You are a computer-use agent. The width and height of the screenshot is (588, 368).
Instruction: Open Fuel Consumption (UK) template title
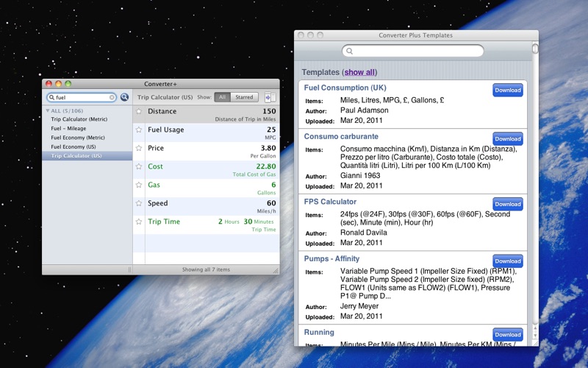click(x=345, y=88)
